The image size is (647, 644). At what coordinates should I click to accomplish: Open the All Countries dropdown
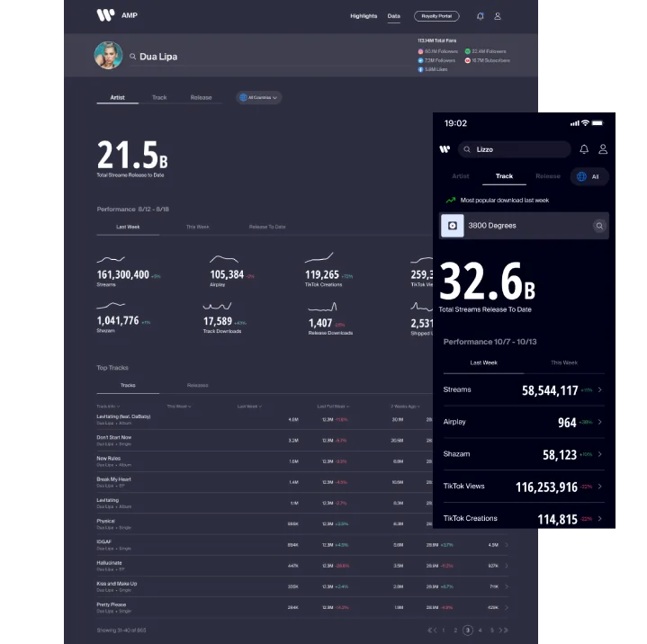click(x=259, y=97)
